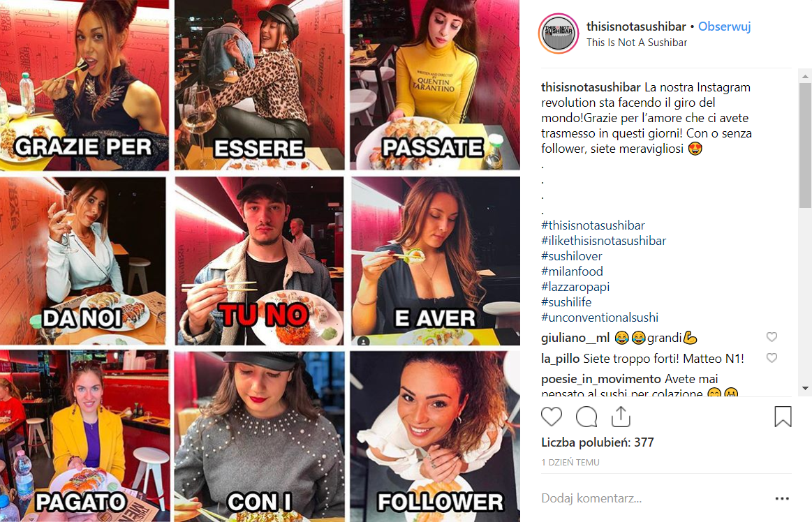812x522 pixels.
Task: Open the three-dot more options menu
Action: coord(782,498)
